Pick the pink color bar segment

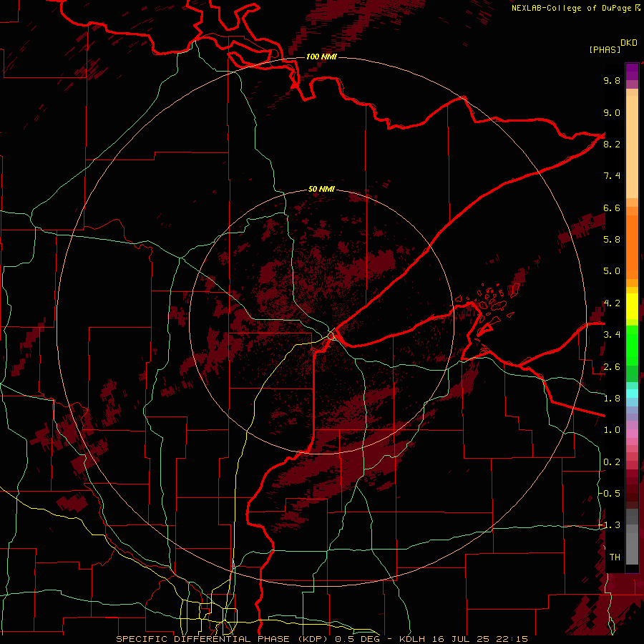632,434
